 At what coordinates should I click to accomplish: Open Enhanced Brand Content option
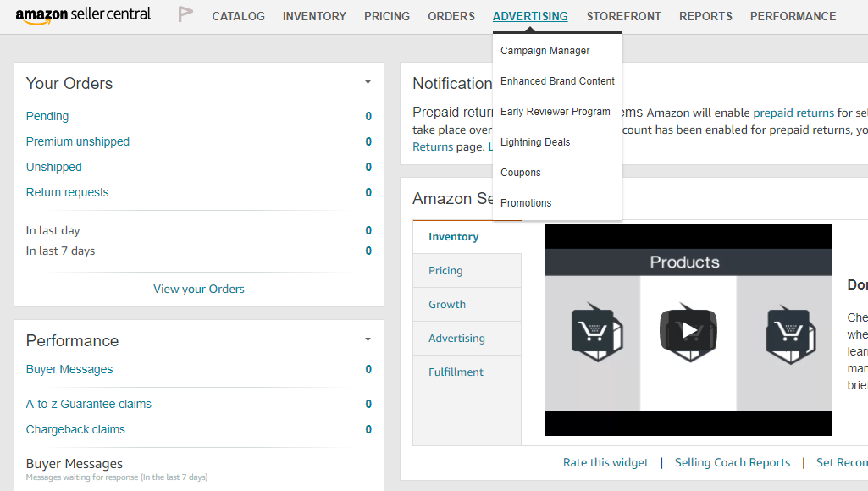click(x=557, y=81)
